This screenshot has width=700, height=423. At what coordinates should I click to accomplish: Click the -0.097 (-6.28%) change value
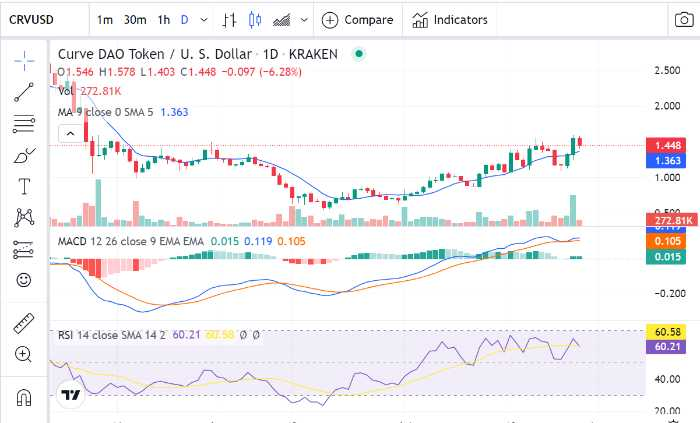[x=262, y=72]
